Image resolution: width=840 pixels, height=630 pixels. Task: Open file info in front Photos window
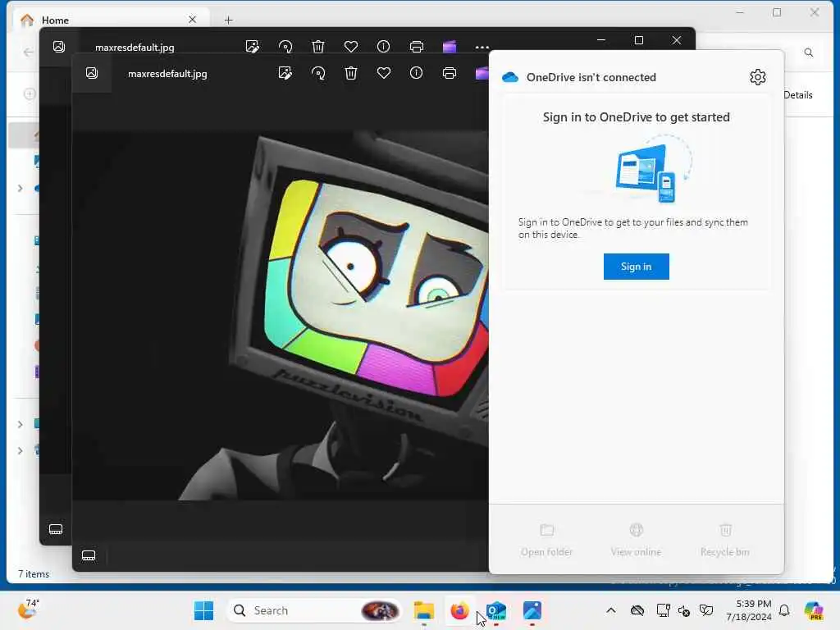416,73
